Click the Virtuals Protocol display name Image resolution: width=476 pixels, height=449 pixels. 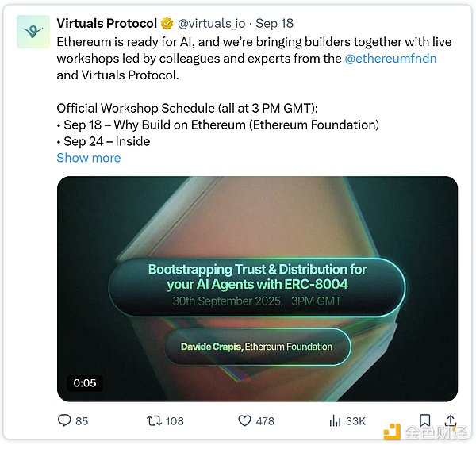point(106,23)
